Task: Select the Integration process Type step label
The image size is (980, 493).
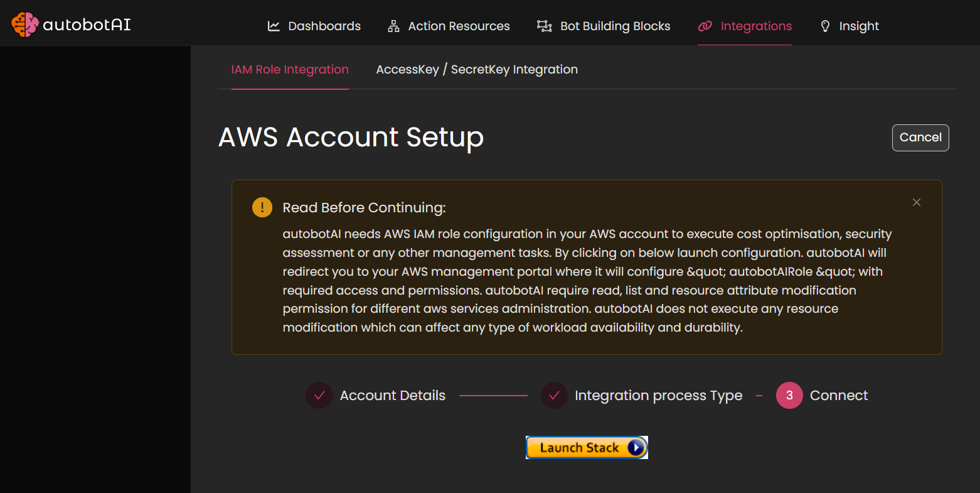Action: coord(659,396)
